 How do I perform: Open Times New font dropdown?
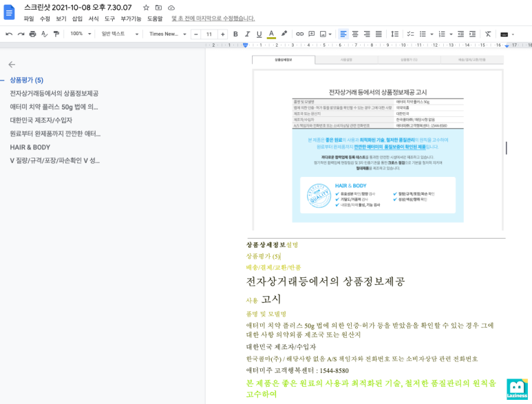click(168, 34)
